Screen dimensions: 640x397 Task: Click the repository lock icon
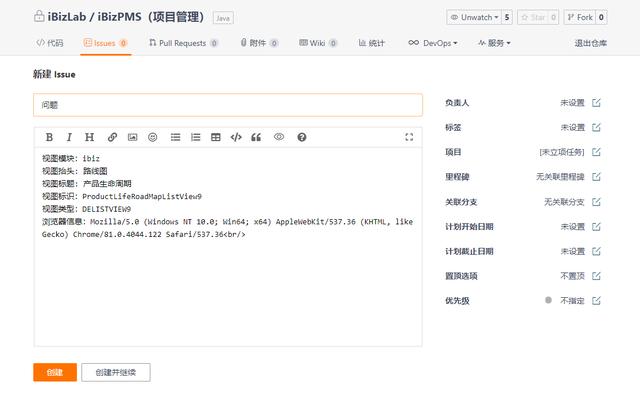(39, 16)
